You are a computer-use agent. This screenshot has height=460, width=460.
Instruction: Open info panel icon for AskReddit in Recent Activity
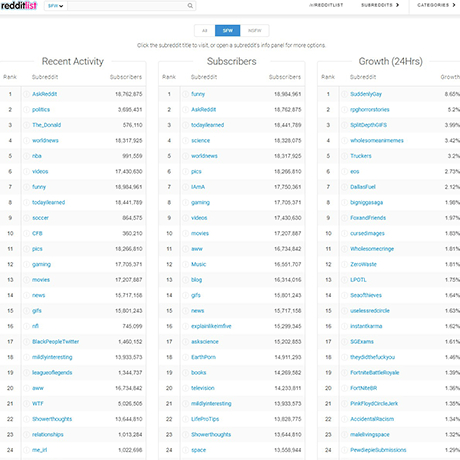coord(26,94)
